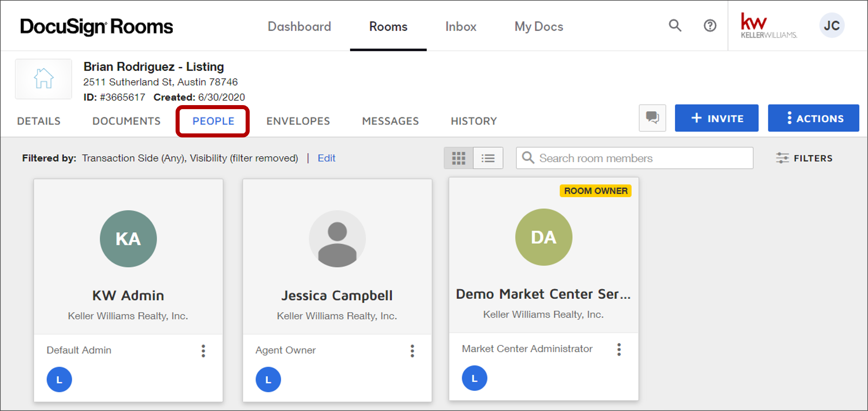Click the Search room members field

coord(634,158)
